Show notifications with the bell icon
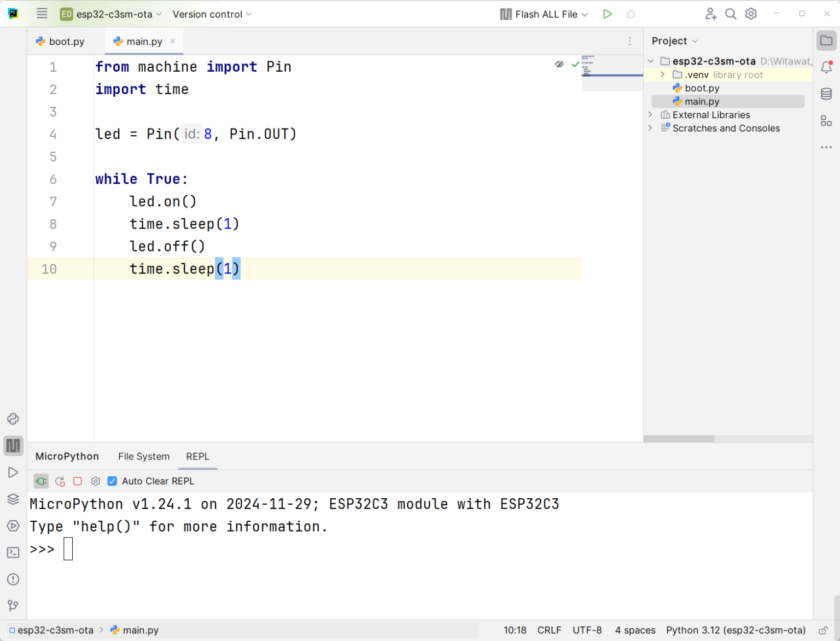 tap(826, 67)
